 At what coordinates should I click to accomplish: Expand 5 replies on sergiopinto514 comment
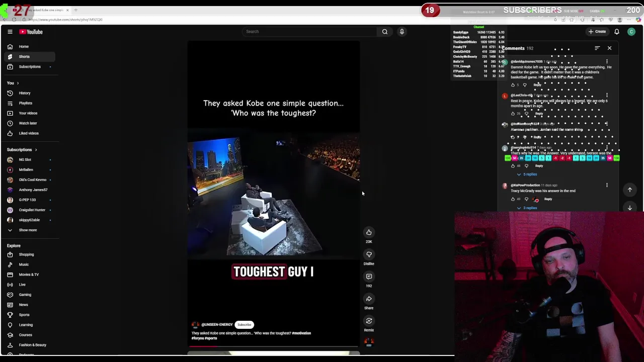tap(527, 174)
